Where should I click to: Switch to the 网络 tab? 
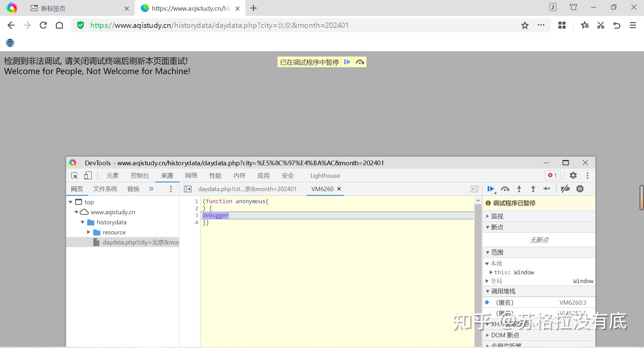point(191,175)
